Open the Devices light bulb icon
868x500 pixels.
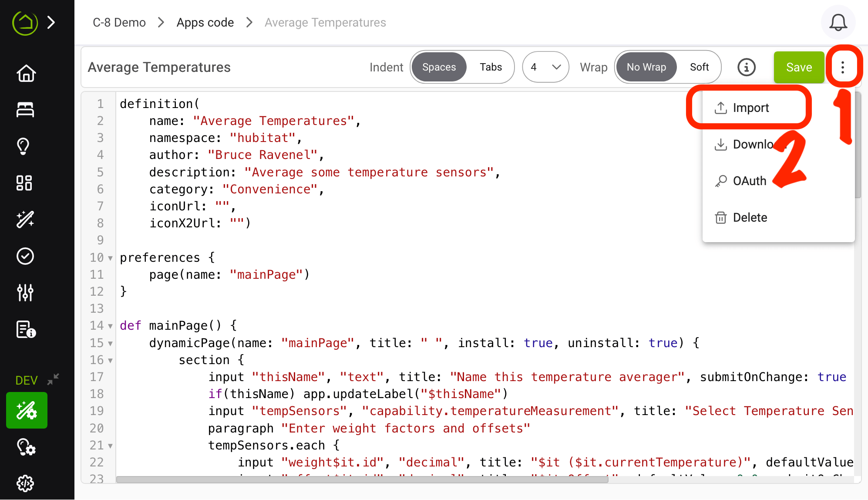click(x=24, y=146)
